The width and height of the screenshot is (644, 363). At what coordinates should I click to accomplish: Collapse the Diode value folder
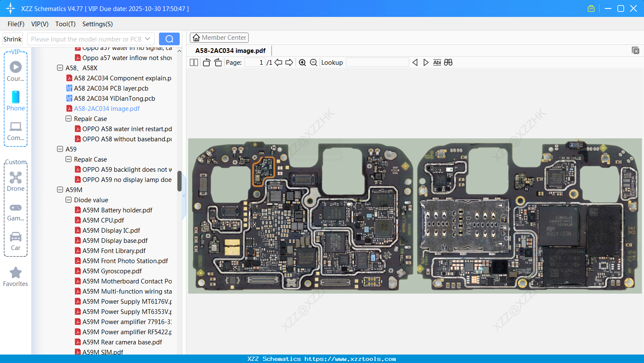coord(69,200)
